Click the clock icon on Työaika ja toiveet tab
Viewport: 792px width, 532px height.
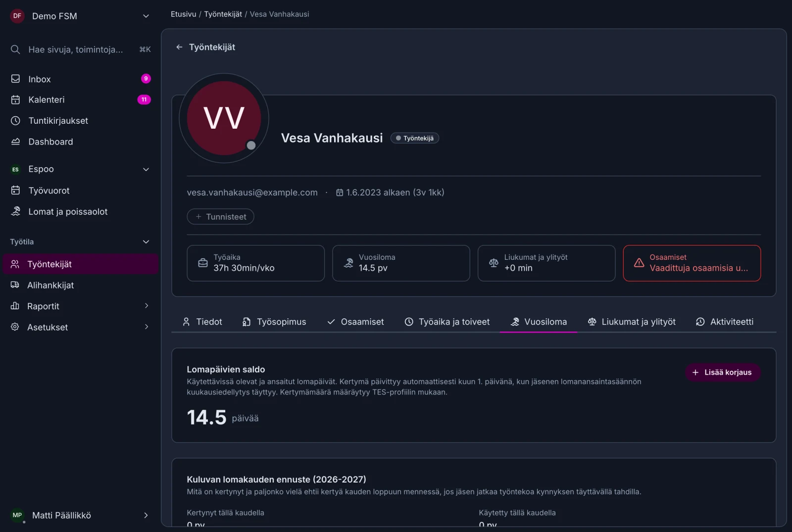pyautogui.click(x=409, y=322)
